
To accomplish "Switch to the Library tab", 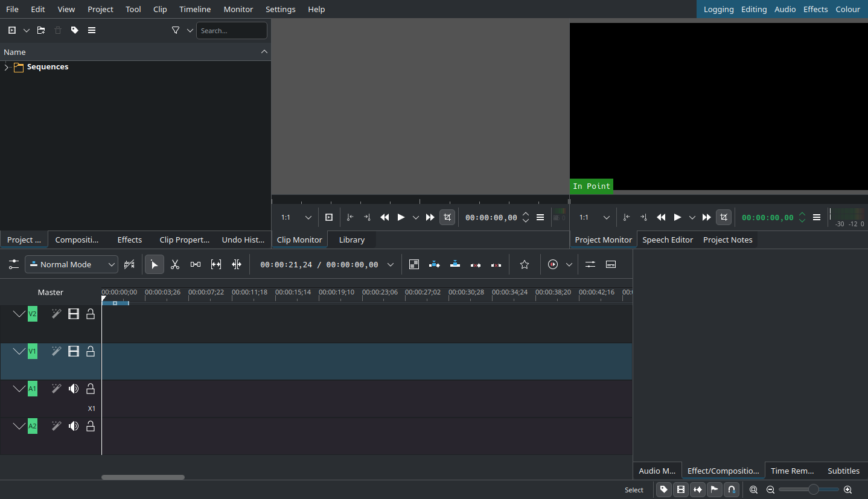I will tap(351, 240).
